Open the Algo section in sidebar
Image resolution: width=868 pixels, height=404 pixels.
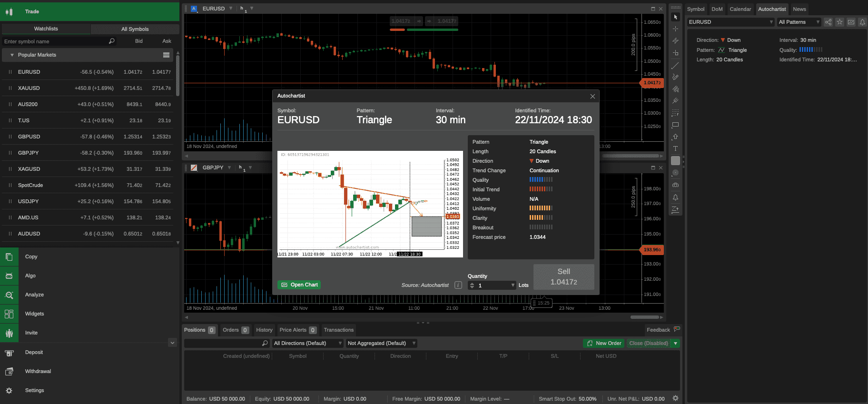tap(89, 276)
